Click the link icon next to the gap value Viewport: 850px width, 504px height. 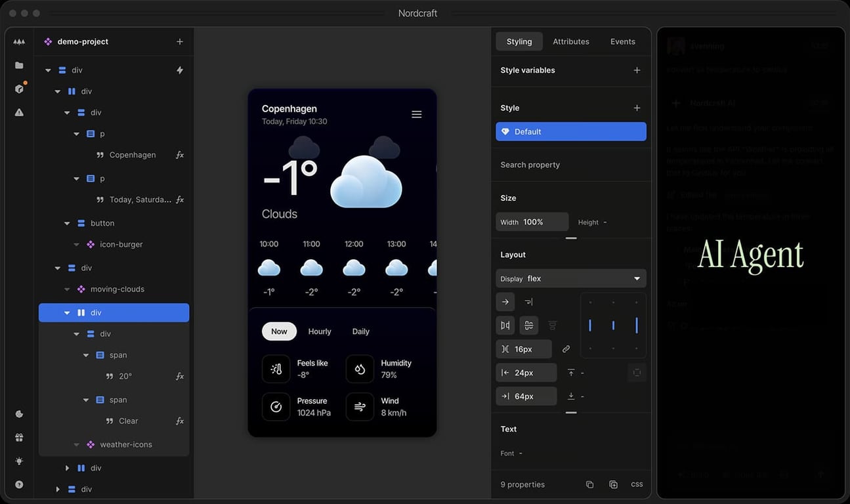(x=566, y=348)
